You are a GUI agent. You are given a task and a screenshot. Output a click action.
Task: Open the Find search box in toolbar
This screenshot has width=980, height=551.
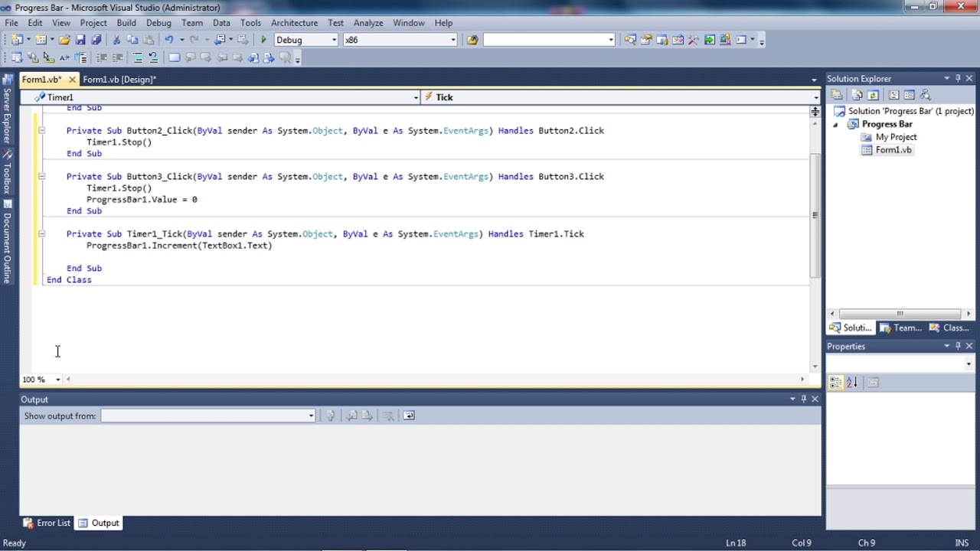tap(549, 40)
